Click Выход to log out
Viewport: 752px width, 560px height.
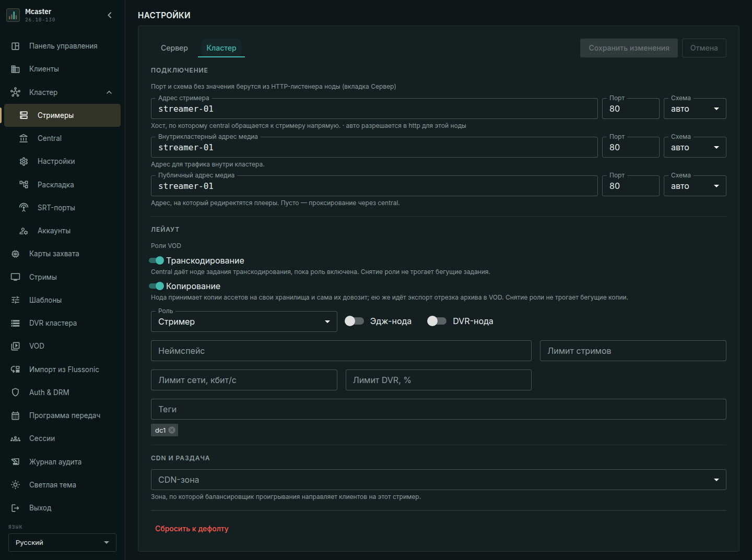62,508
